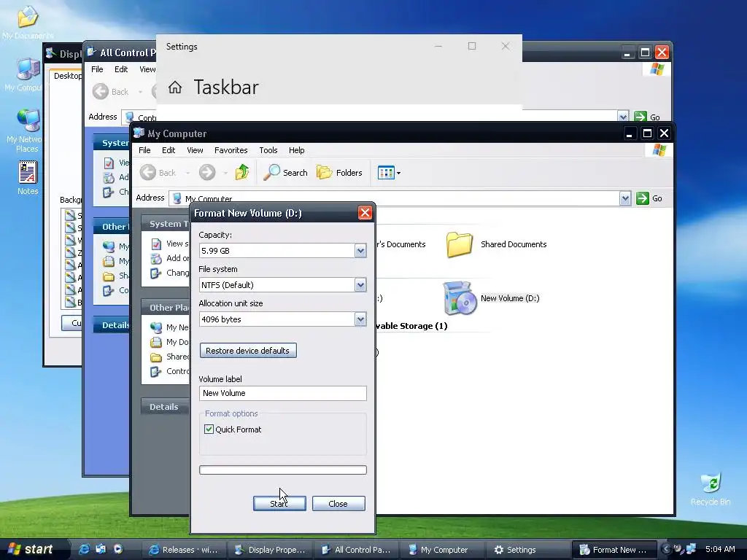Screen dimensions: 747x560
Task: Click Restore device defaults button
Action: (x=248, y=351)
